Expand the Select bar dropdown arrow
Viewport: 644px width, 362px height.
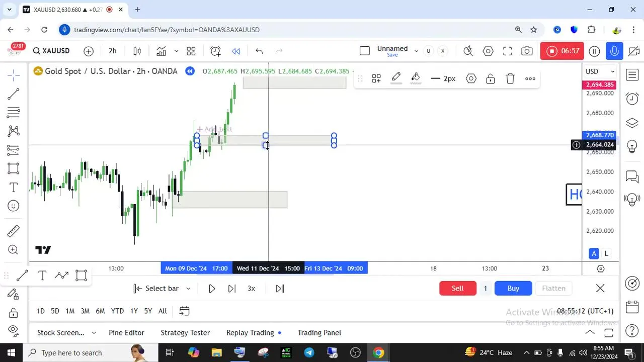(188, 289)
